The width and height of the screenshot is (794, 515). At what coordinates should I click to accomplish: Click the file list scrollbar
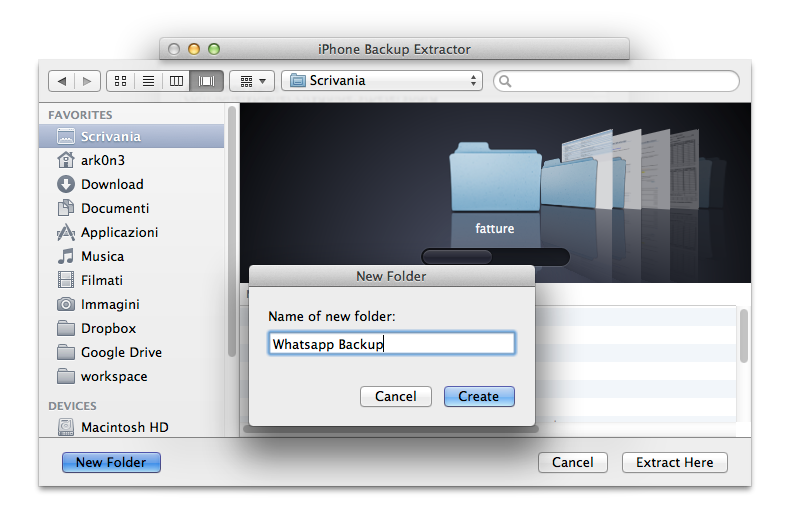(x=743, y=336)
